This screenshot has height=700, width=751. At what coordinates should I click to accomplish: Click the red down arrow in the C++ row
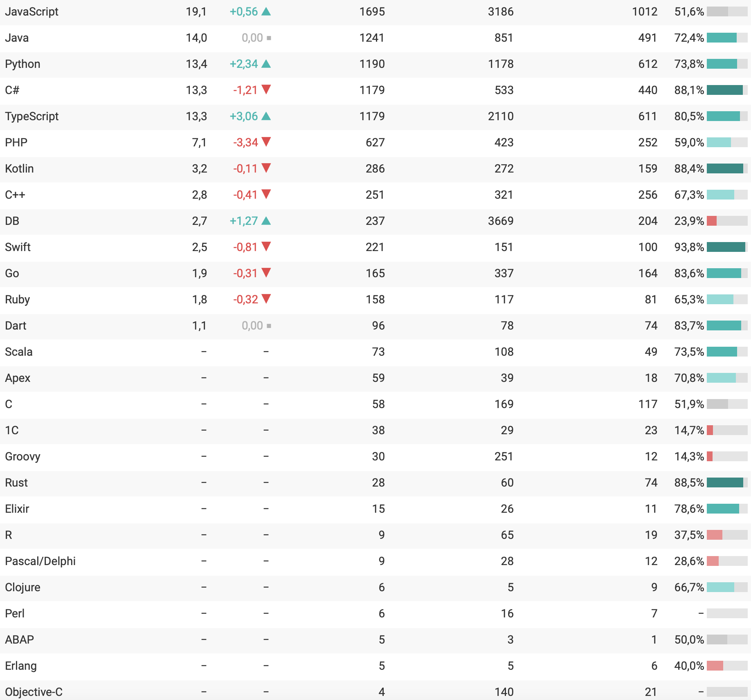(266, 194)
